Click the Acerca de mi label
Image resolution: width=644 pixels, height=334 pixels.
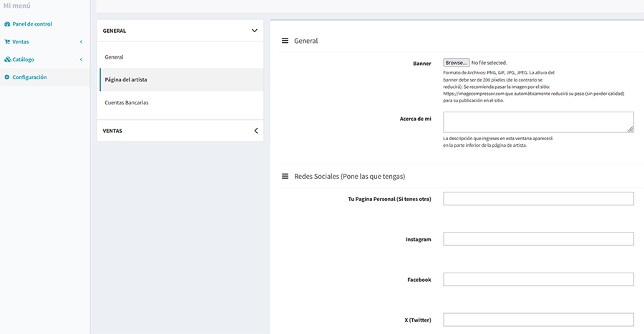point(415,119)
